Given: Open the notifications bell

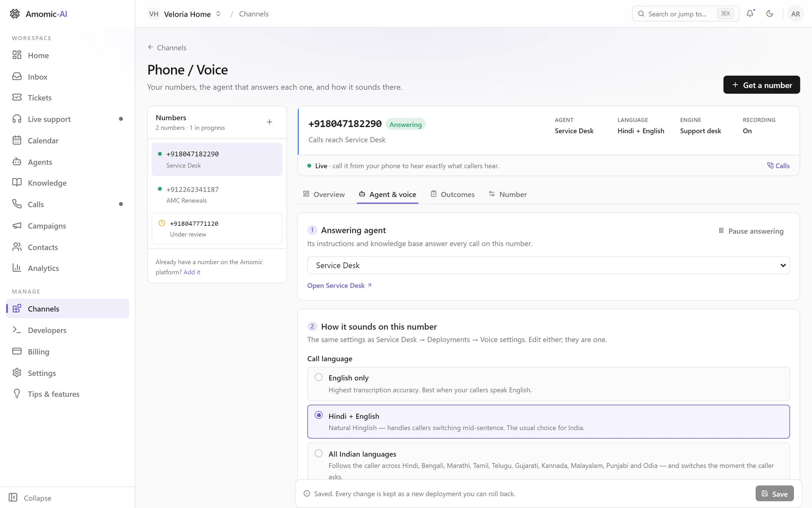Looking at the screenshot, I should 750,14.
